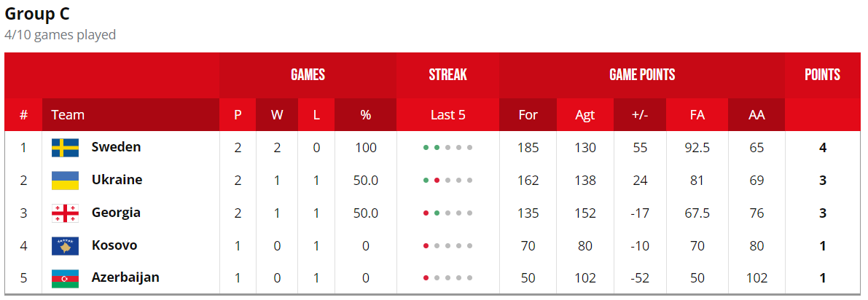Select the Team column header
Viewport: 868px width, 300px height.
(x=130, y=115)
